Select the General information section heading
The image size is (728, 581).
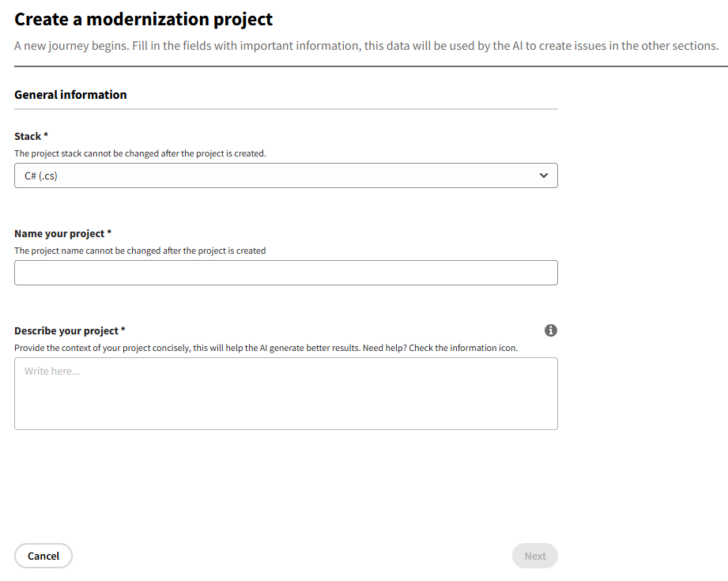coord(70,95)
